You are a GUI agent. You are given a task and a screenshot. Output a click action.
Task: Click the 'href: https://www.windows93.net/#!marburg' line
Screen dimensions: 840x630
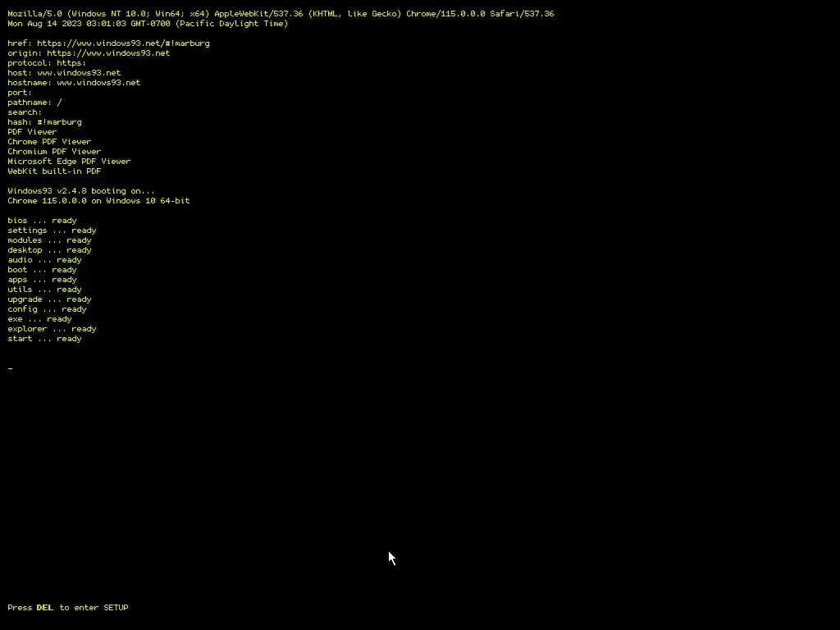109,43
